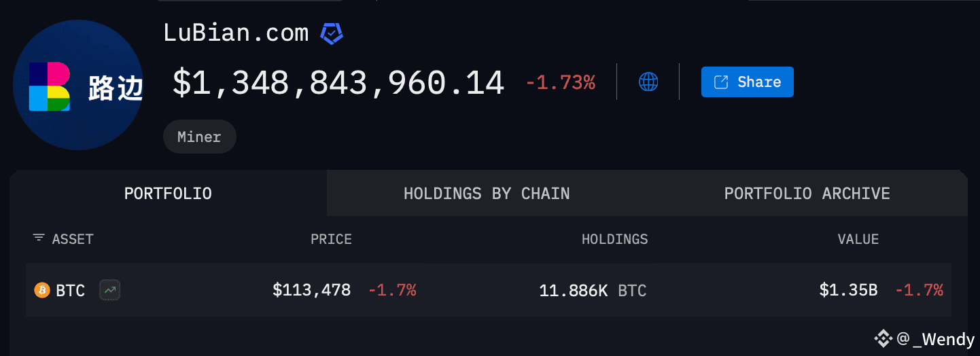
Task: Click the Share button
Action: [747, 82]
